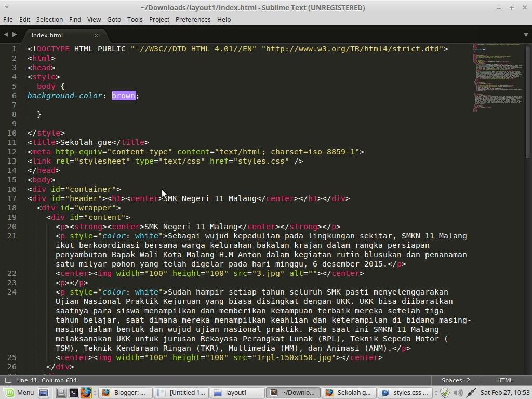Click the Line 41, Column 634 status text
This screenshot has height=399, width=532.
tap(46, 380)
